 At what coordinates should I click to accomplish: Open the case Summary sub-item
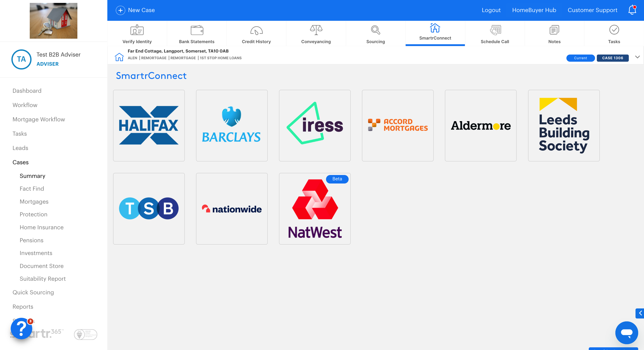pos(32,176)
